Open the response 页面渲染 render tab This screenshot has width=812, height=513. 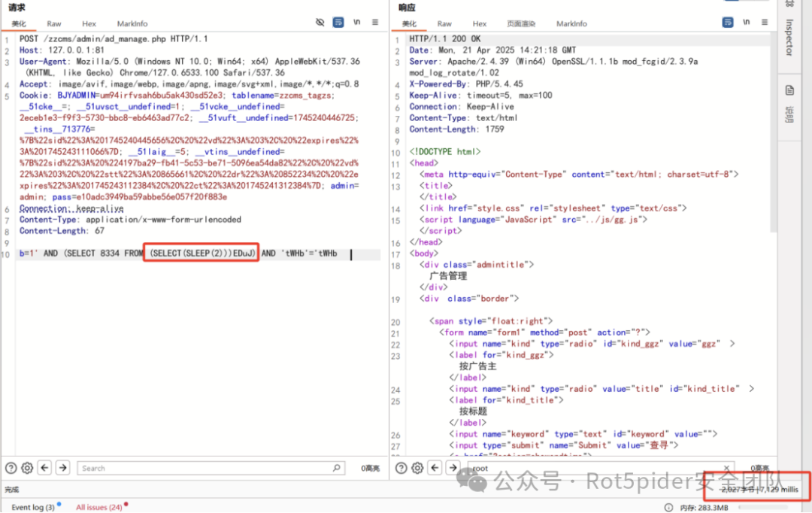pyautogui.click(x=521, y=24)
